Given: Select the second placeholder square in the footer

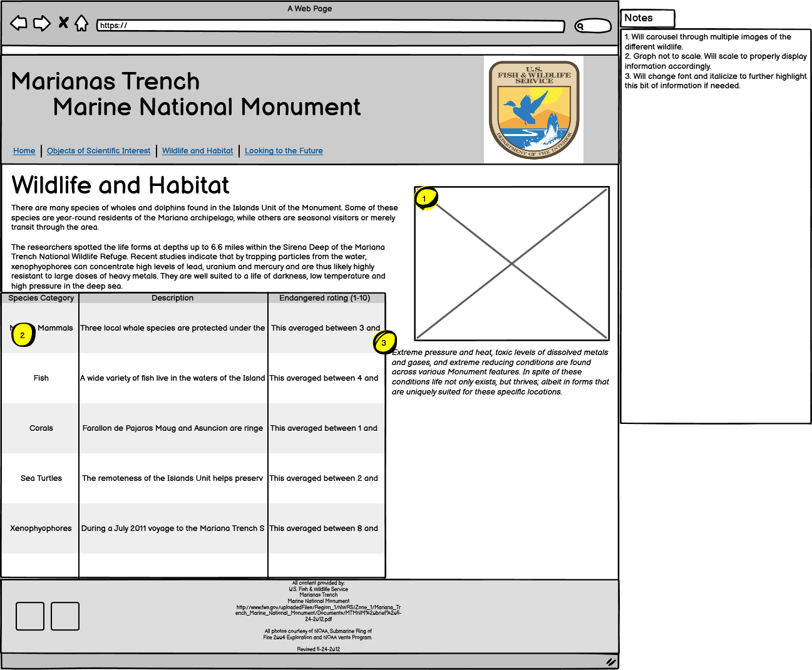Looking at the screenshot, I should pos(65,616).
